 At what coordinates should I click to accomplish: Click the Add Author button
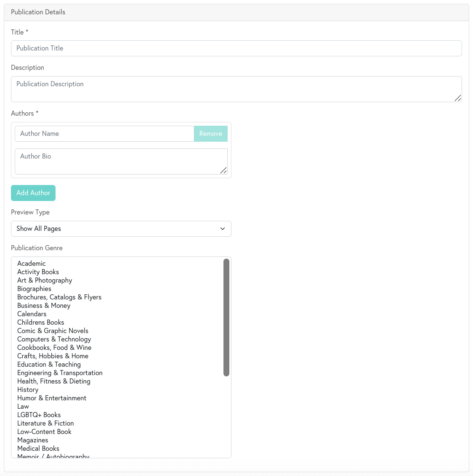(x=33, y=193)
